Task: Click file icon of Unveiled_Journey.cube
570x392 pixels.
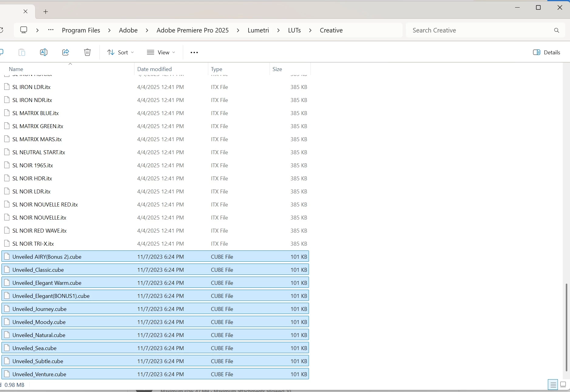Action: pyautogui.click(x=7, y=309)
